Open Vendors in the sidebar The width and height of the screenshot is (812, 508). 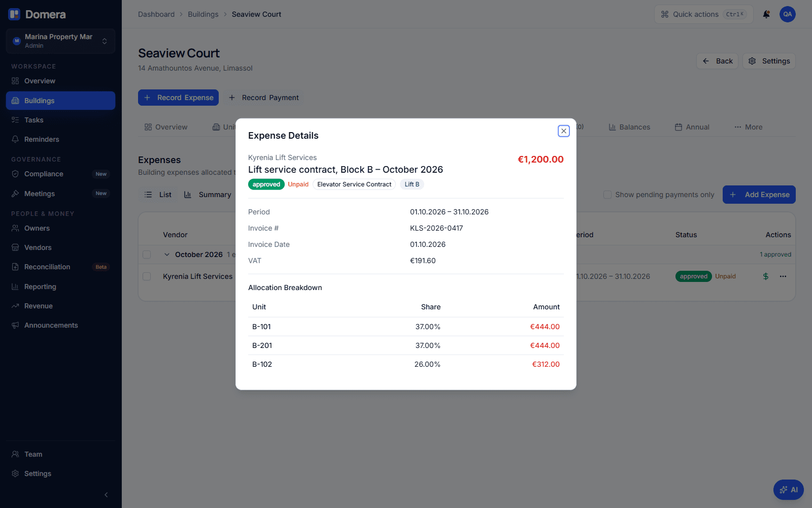point(61,247)
